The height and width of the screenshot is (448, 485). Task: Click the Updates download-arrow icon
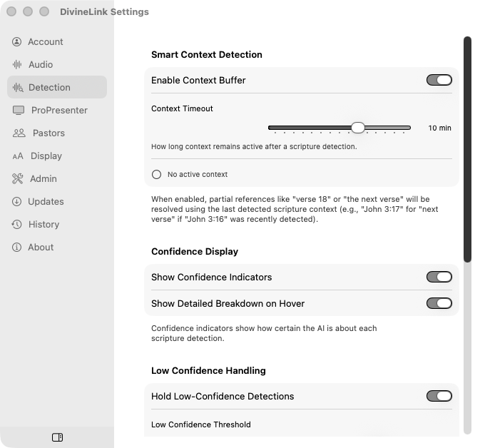[16, 201]
